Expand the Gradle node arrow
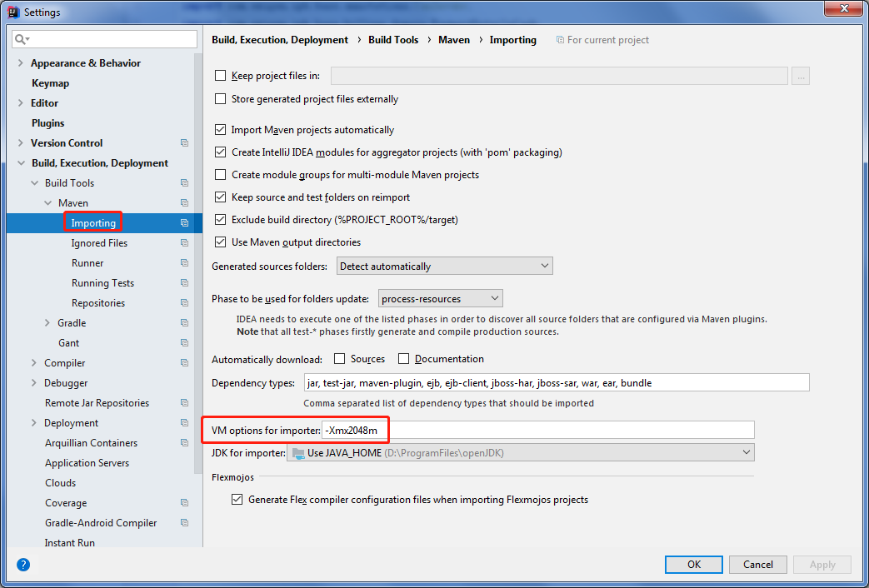869x588 pixels. click(x=47, y=322)
